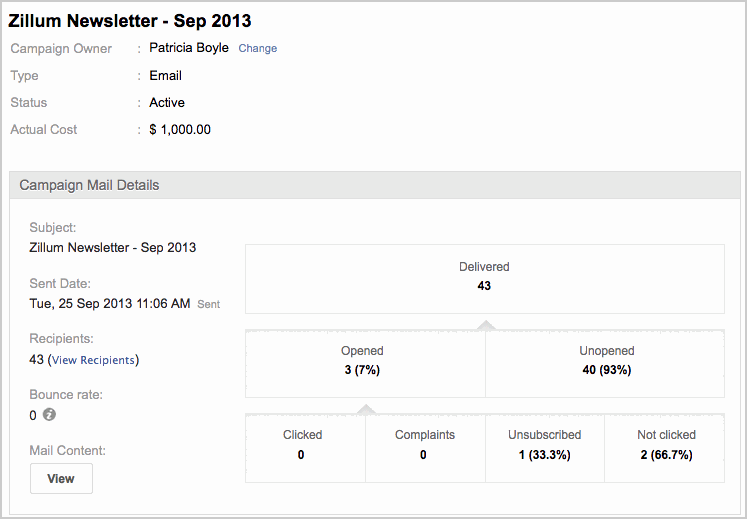Click the Clicked stats cell
Image resolution: width=747 pixels, height=519 pixels.
[304, 445]
